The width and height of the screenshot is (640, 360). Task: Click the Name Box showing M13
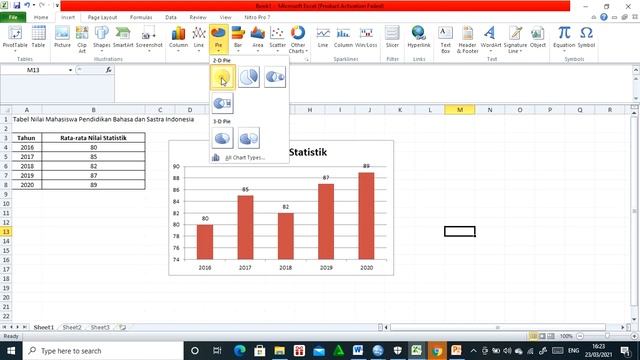coord(33,70)
